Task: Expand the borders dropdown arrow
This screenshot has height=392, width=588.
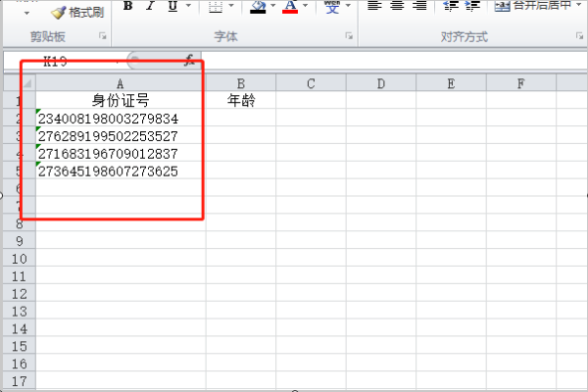Action: tap(231, 6)
